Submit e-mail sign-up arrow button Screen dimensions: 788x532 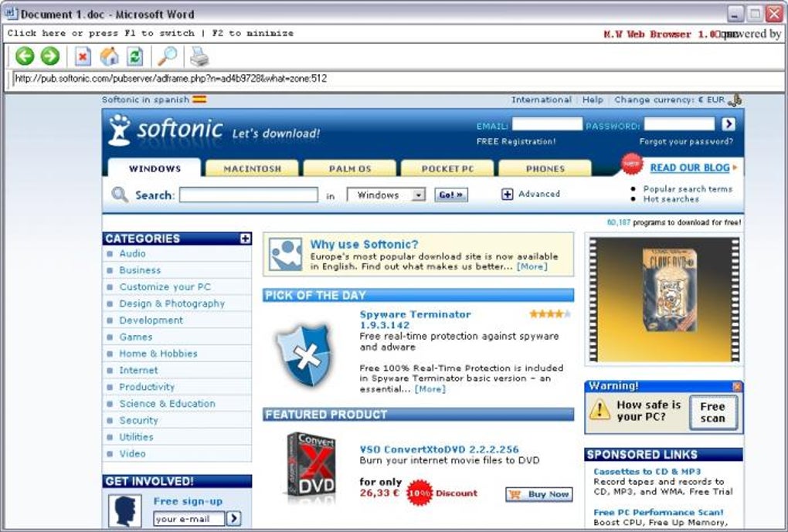[233, 518]
